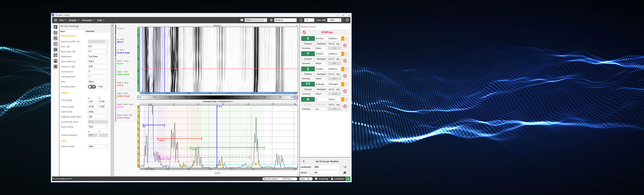This screenshot has height=195, width=644.
Task: Click the play icon in left sidebar
Action: (x=56, y=44)
